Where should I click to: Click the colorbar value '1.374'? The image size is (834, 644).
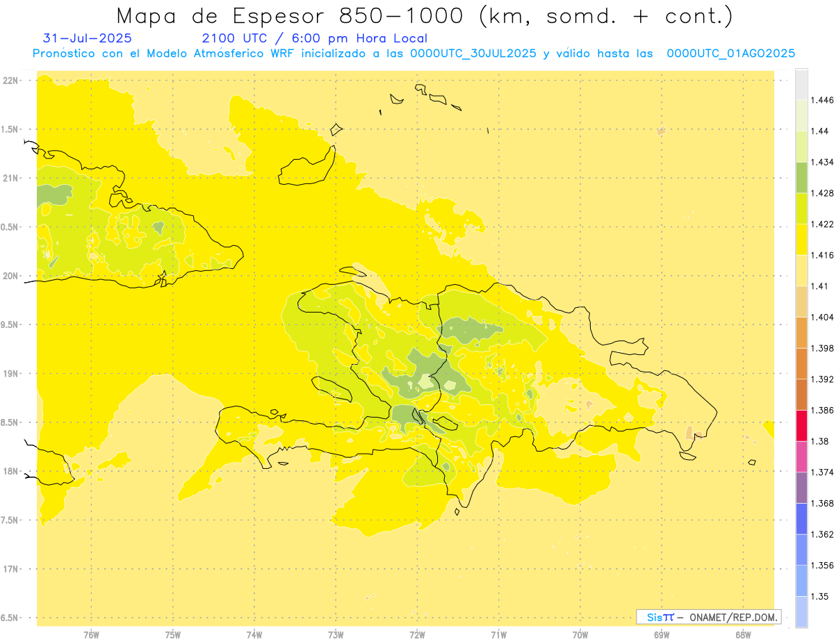[823, 472]
